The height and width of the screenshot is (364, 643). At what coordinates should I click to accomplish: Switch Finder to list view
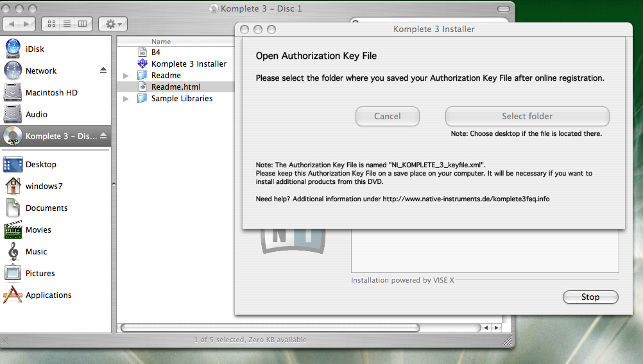[67, 24]
